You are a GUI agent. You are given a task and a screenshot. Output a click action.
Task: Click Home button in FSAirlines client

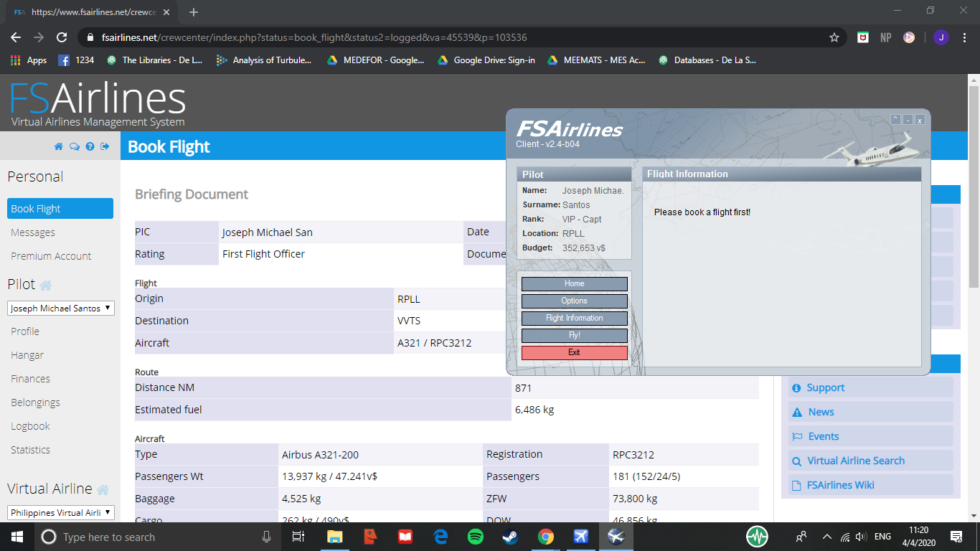[x=575, y=284]
